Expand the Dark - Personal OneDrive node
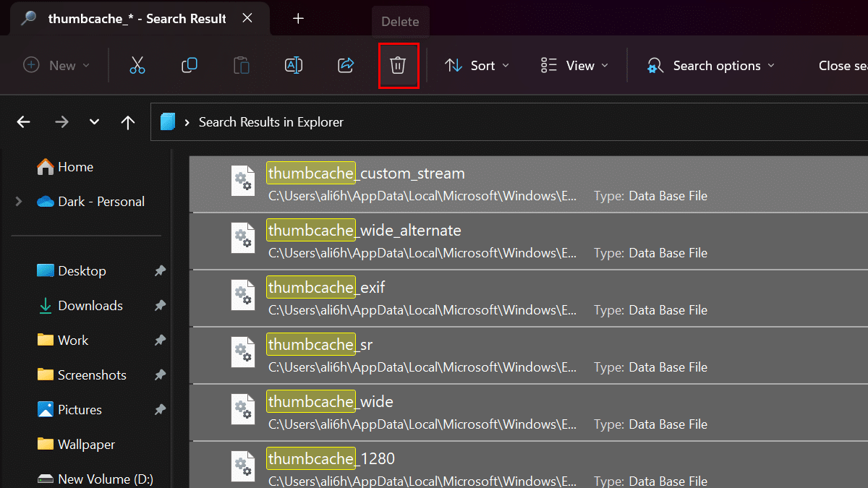The width and height of the screenshot is (868, 488). tap(19, 202)
